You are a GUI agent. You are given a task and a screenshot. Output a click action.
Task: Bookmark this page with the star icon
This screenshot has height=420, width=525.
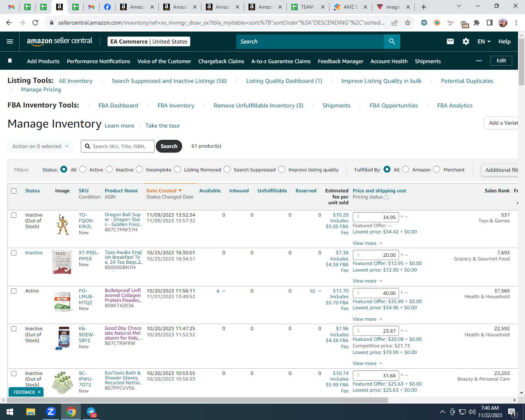pyautogui.click(x=408, y=23)
